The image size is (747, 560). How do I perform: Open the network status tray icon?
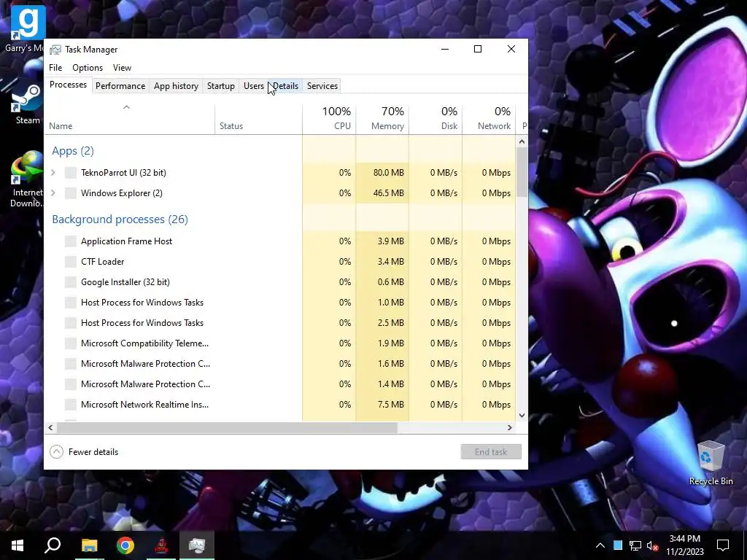point(635,545)
